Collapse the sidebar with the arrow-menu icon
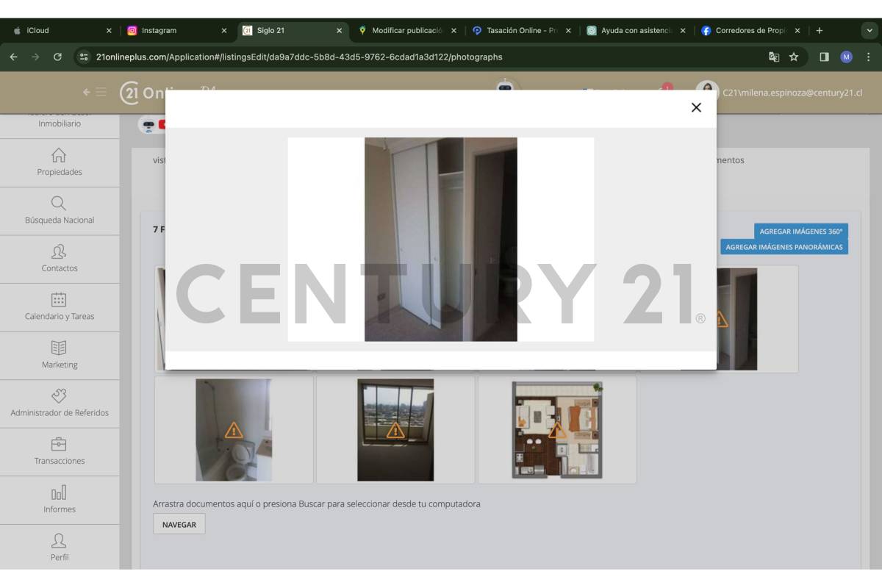This screenshot has width=882, height=588. pos(94,93)
